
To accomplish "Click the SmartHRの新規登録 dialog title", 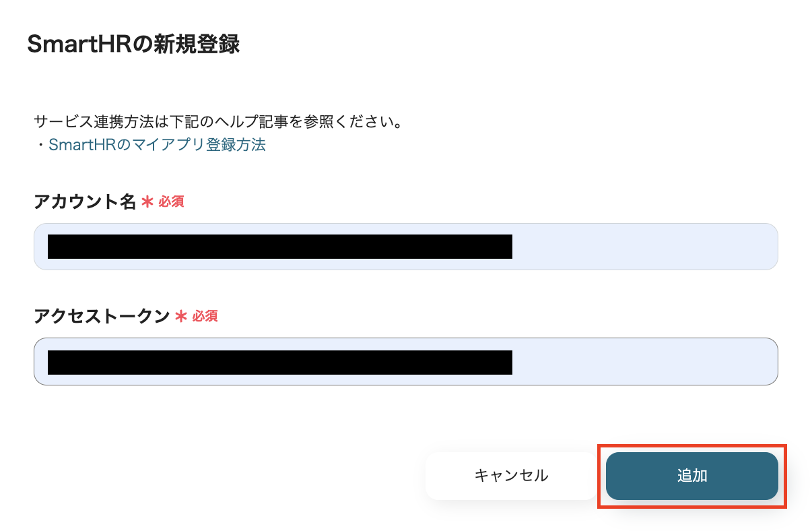I will coord(132,42).
